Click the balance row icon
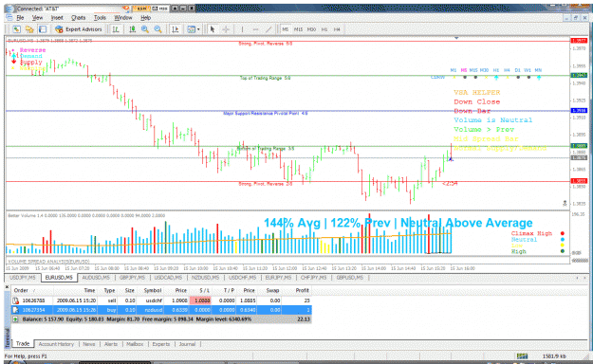 pyautogui.click(x=15, y=319)
